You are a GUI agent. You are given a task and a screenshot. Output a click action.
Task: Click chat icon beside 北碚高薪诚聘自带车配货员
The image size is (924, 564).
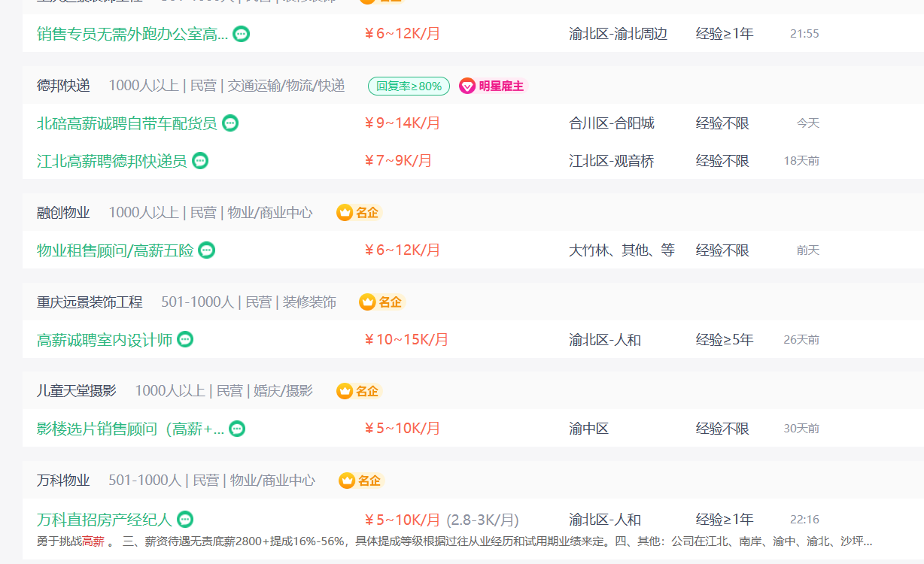(x=230, y=123)
